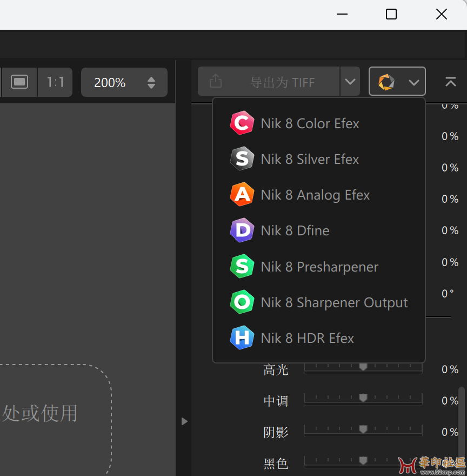Viewport: 467px width, 476px height.
Task: Click the 阴影 slider handle
Action: [363, 429]
